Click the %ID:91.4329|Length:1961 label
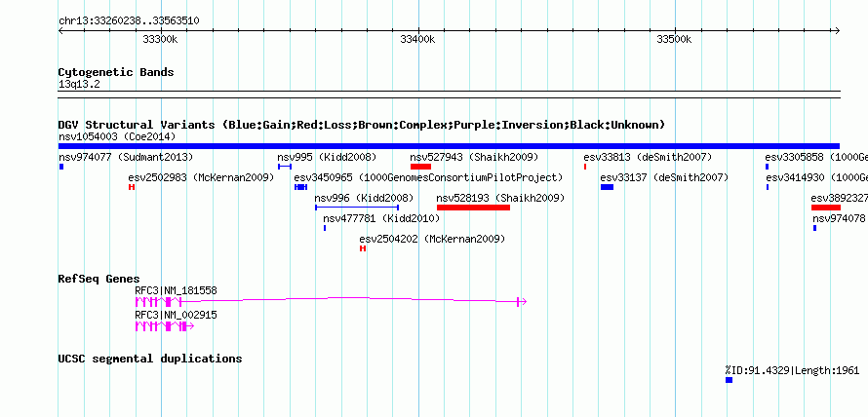This screenshot has width=868, height=417. [x=792, y=370]
